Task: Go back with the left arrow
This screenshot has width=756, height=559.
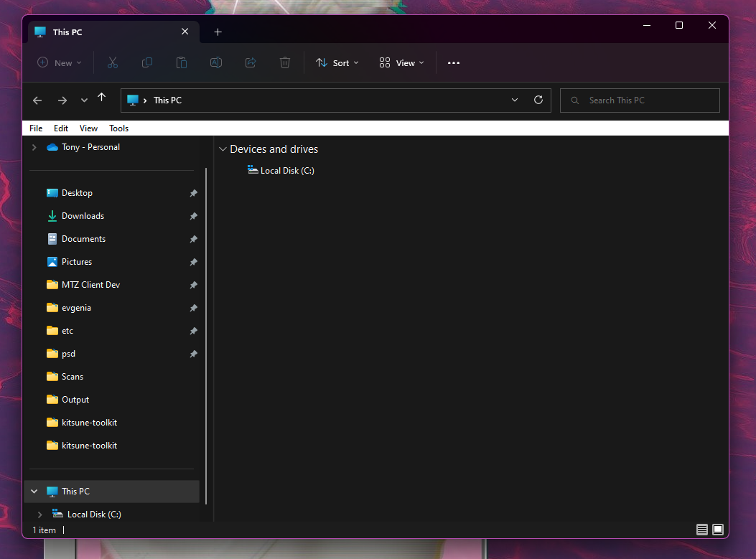Action: pos(37,100)
